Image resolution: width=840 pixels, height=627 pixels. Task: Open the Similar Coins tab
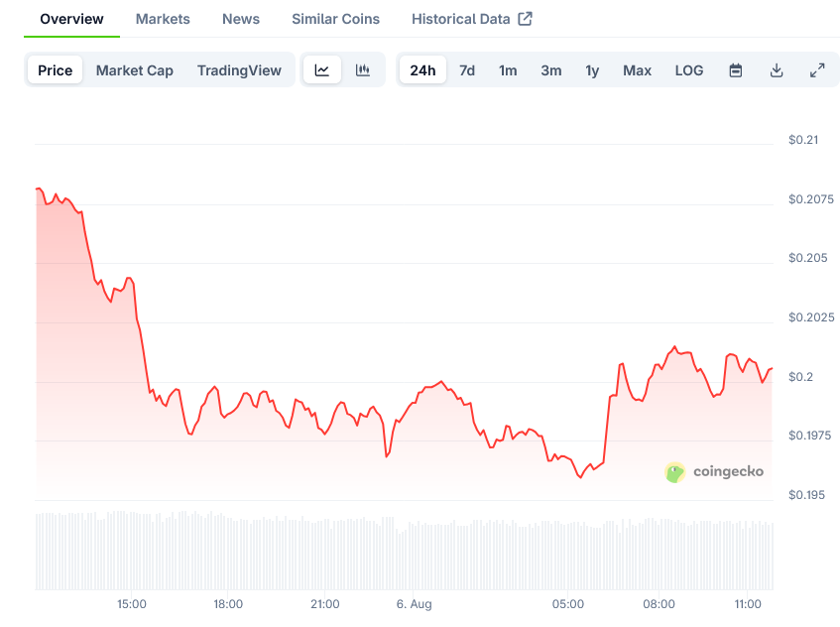(336, 19)
